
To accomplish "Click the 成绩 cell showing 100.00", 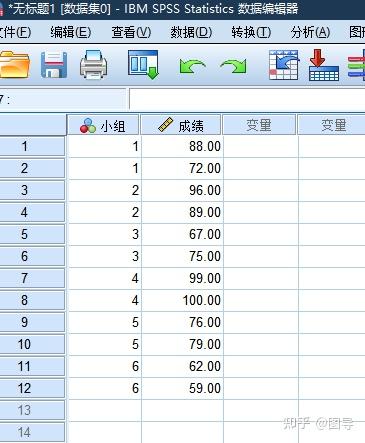I will pos(182,300).
